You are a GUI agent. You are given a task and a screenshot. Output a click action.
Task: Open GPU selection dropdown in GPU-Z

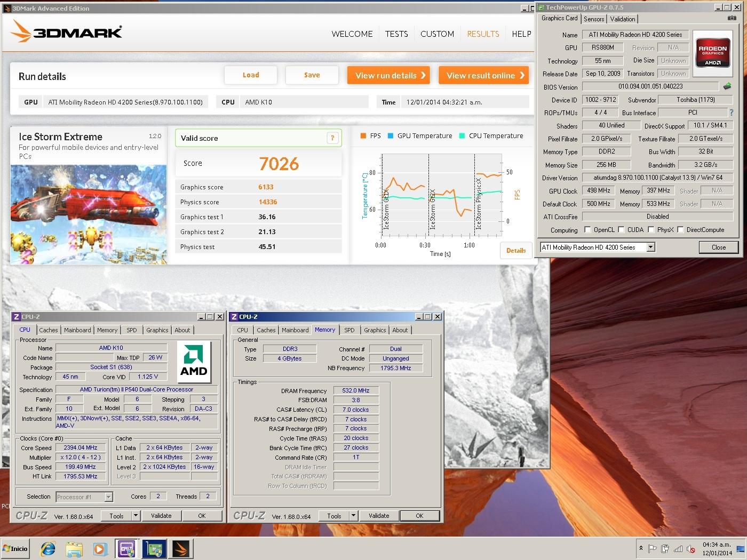pyautogui.click(x=650, y=247)
